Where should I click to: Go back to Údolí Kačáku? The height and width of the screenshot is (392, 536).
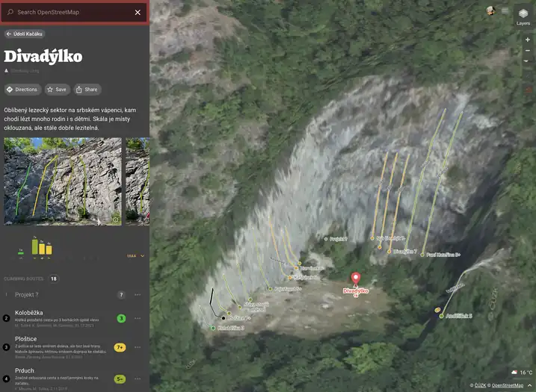click(x=25, y=34)
